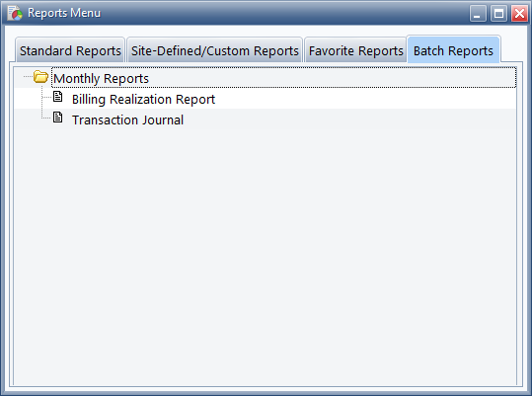Collapse Monthly Reports via its tree connector line

click(28, 77)
